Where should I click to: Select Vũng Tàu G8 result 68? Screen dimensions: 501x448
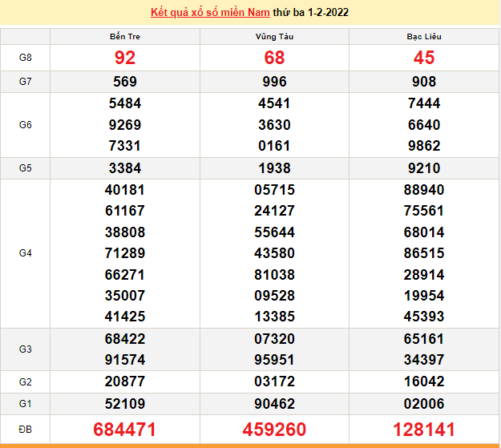274,58
